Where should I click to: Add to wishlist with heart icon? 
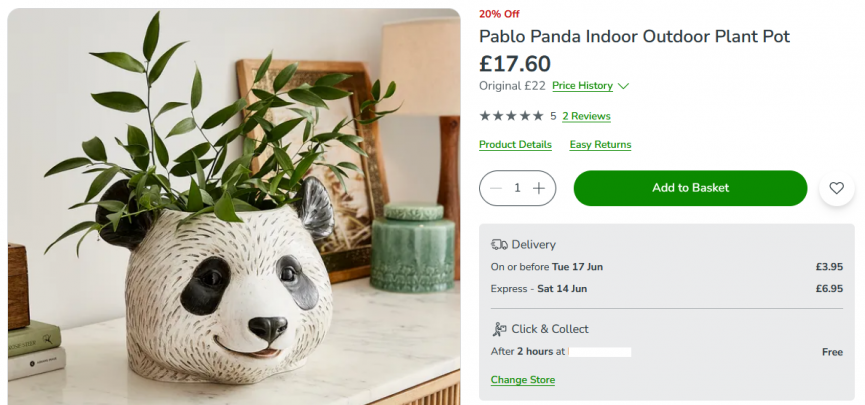837,188
